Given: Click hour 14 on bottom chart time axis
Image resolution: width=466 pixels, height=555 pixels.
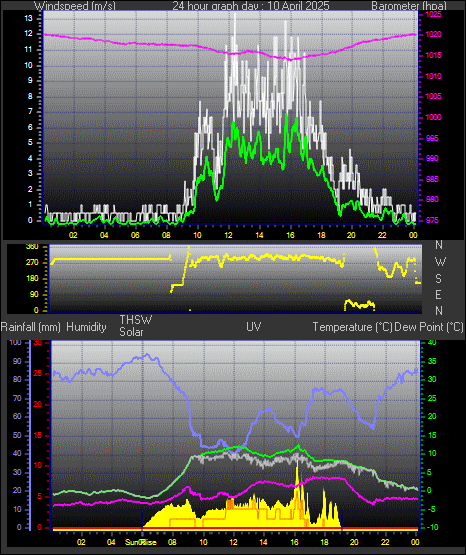Looking at the screenshot, I should point(263,542).
